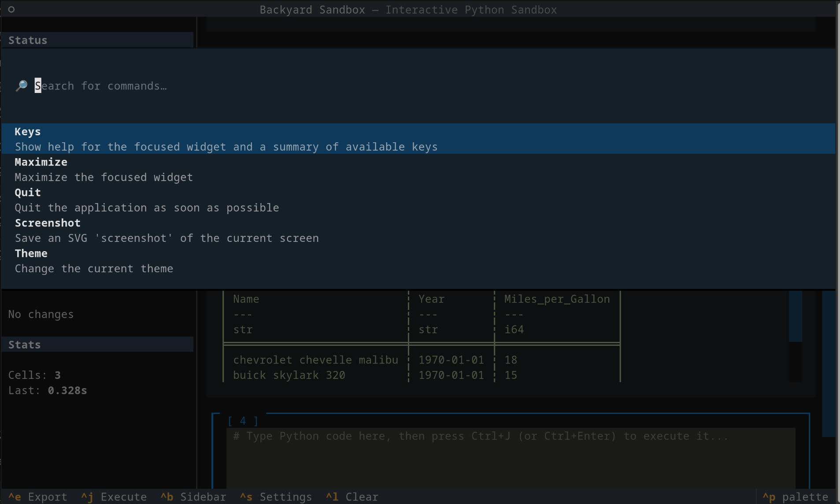Image resolution: width=840 pixels, height=504 pixels.
Task: Click the 1970-01-01 cell for buick row
Action: tap(451, 375)
